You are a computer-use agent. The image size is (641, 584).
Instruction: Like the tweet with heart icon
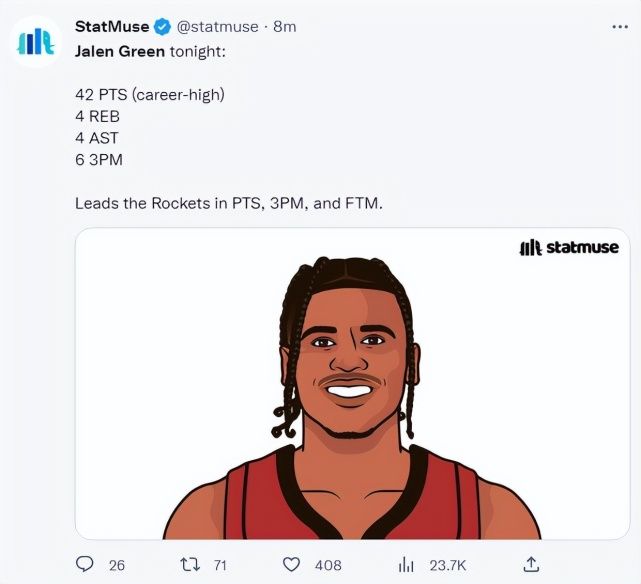click(291, 565)
